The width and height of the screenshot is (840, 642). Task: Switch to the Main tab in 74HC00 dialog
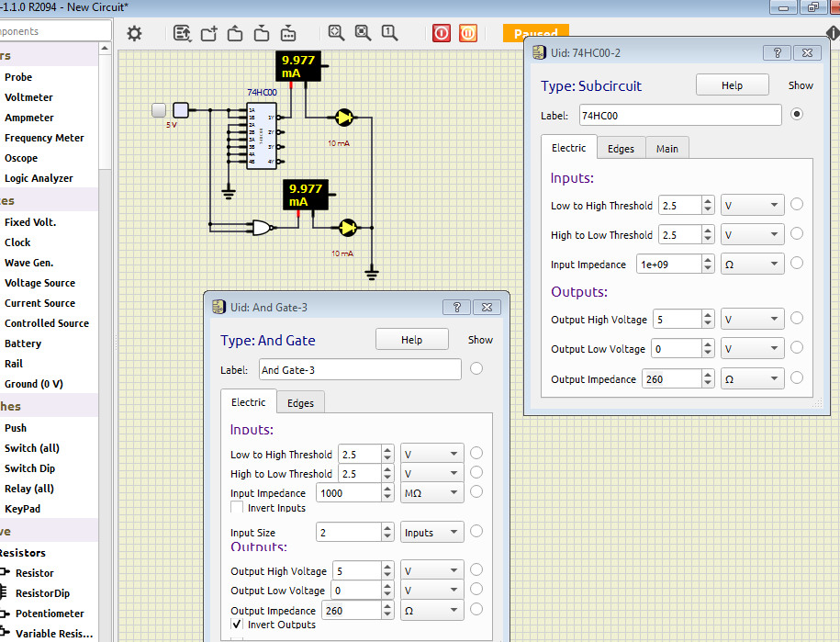click(x=667, y=149)
